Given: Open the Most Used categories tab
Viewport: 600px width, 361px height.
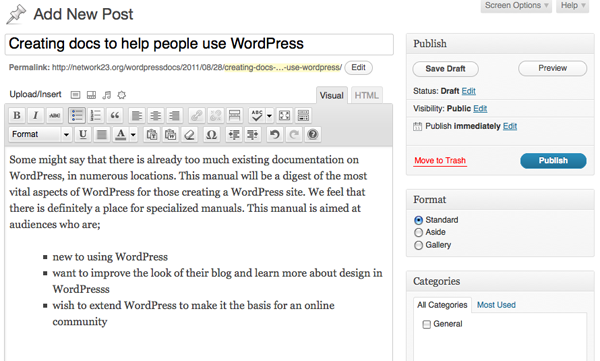Looking at the screenshot, I should click(496, 305).
